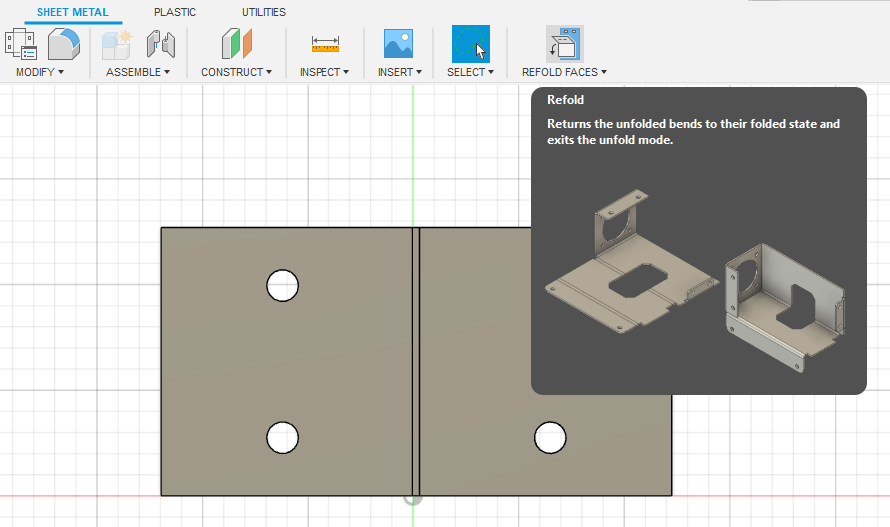This screenshot has height=527, width=890.
Task: Expand the REFOLD FACES dropdown
Action: (x=565, y=72)
